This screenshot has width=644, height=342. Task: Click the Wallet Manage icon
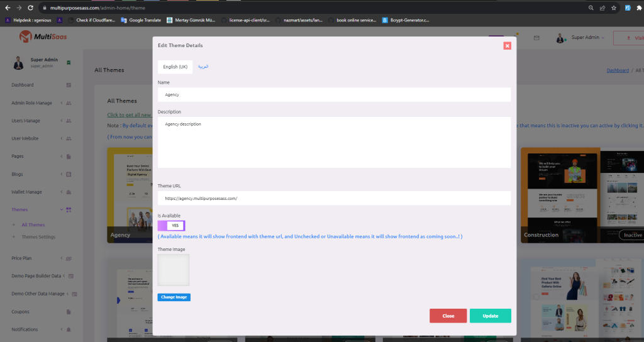coord(69,192)
